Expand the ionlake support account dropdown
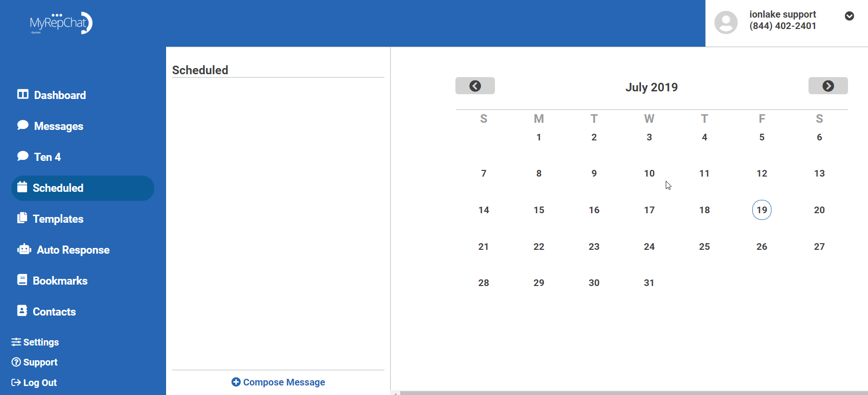The image size is (868, 395). pyautogui.click(x=849, y=16)
